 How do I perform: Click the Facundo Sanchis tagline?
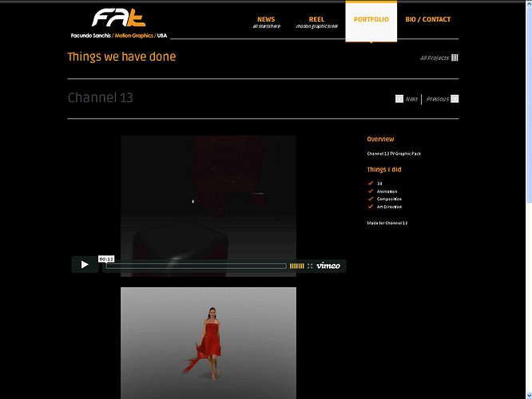pos(119,36)
